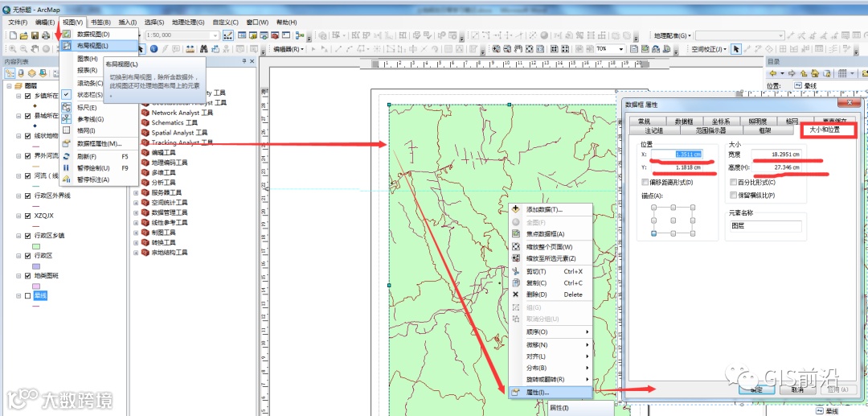Open the layout zoom percentage dropdown
The width and height of the screenshot is (868, 416).
pos(622,49)
